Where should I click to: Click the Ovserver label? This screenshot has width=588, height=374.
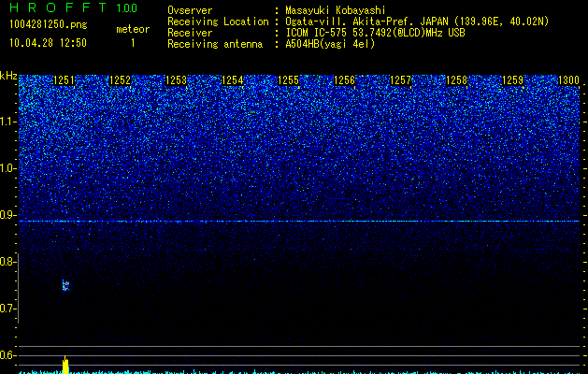pos(190,10)
